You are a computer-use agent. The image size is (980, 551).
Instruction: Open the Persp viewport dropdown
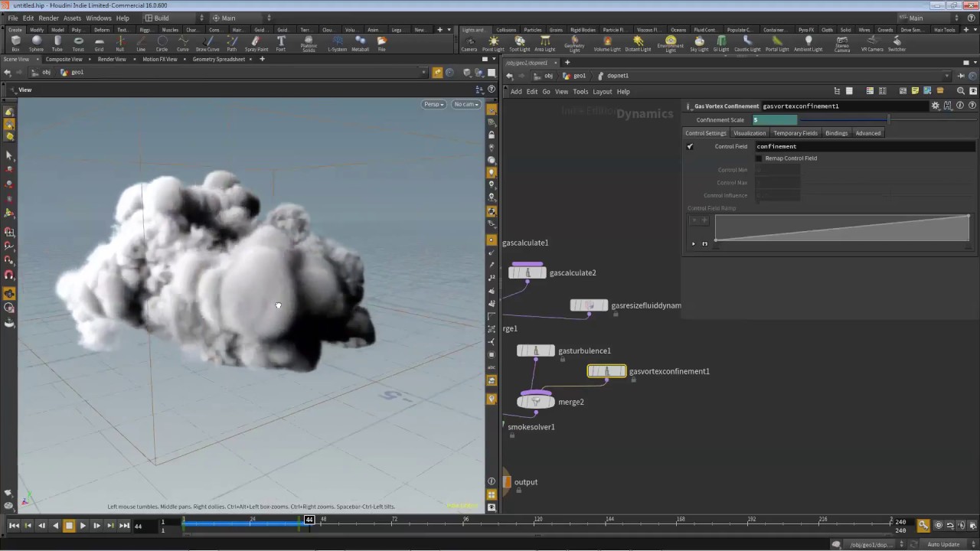pos(433,104)
